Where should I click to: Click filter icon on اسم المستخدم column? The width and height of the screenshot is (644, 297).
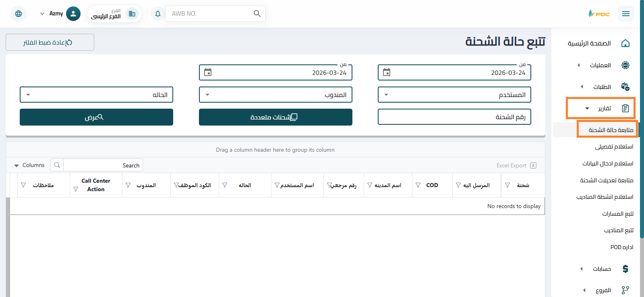tap(277, 185)
